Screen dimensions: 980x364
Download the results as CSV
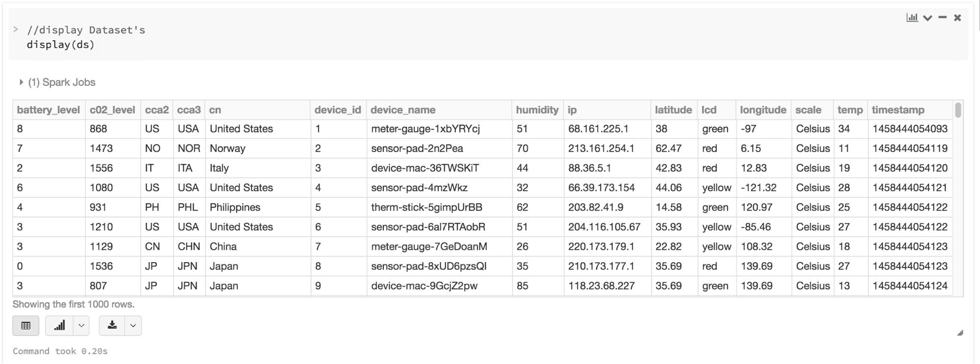tap(112, 326)
